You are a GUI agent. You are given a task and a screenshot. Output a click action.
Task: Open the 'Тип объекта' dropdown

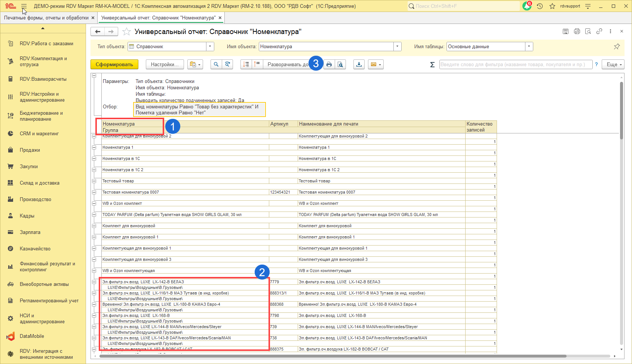pyautogui.click(x=210, y=46)
